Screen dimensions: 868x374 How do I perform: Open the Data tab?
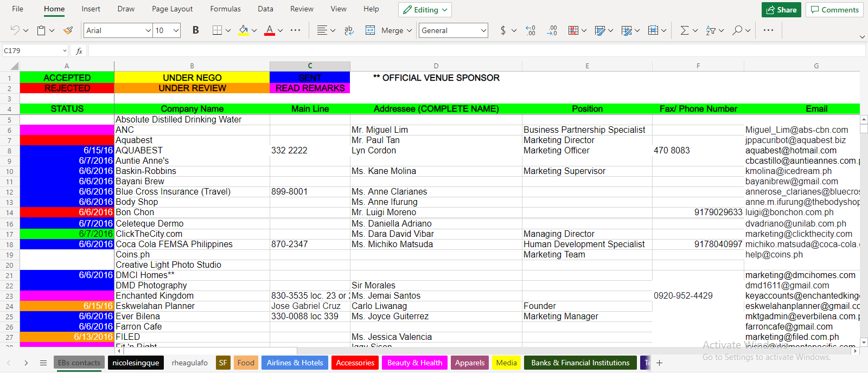[265, 9]
